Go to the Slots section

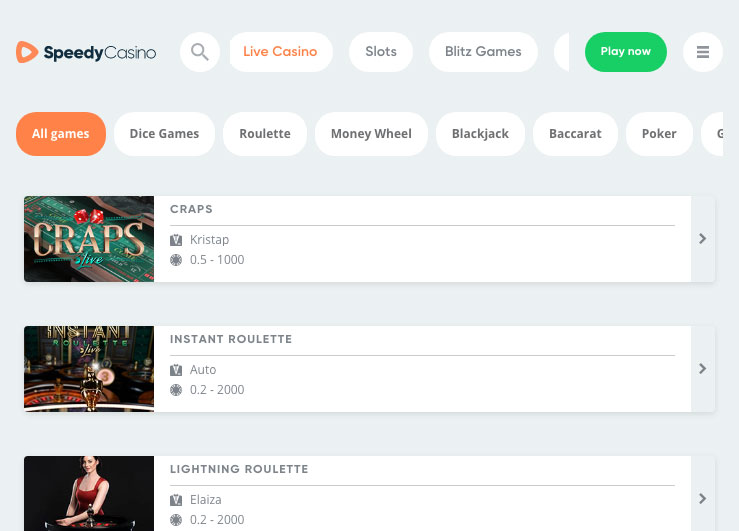[381, 52]
